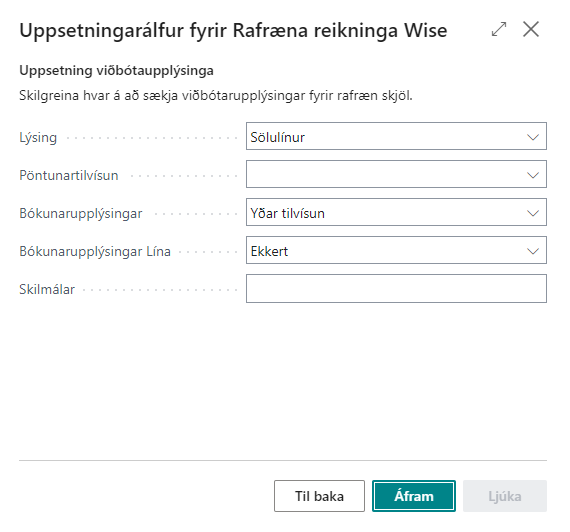Go back with the Til baka button

[x=319, y=496]
